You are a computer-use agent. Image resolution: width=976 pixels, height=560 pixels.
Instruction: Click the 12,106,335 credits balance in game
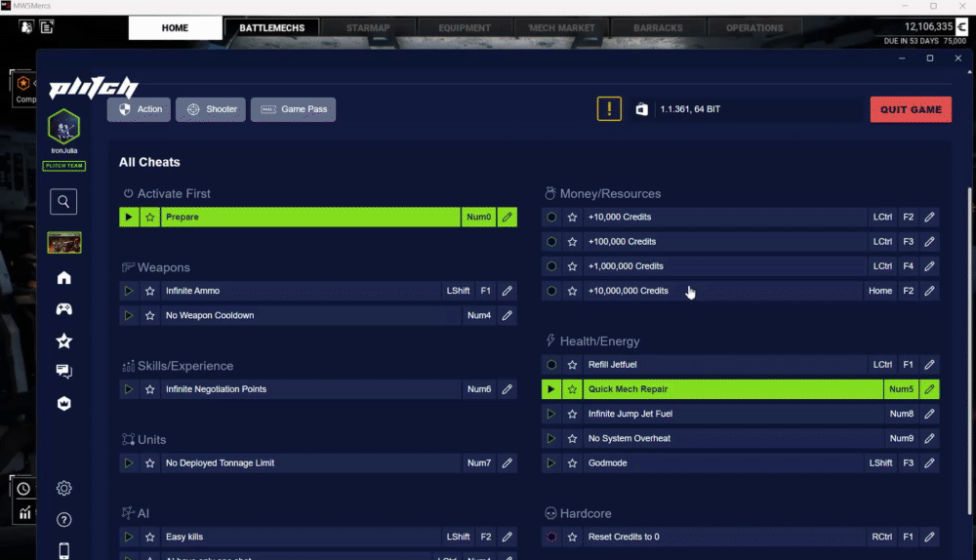[x=928, y=26]
